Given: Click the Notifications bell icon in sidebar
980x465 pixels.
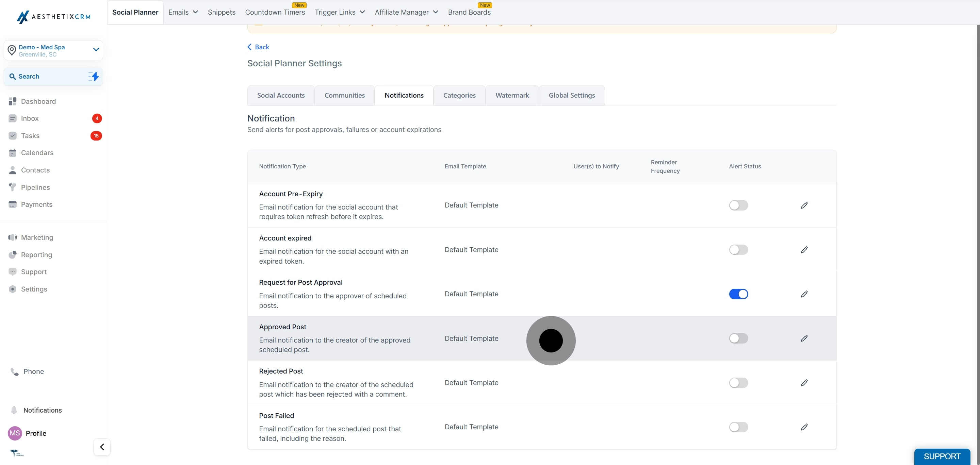Looking at the screenshot, I should [14, 410].
